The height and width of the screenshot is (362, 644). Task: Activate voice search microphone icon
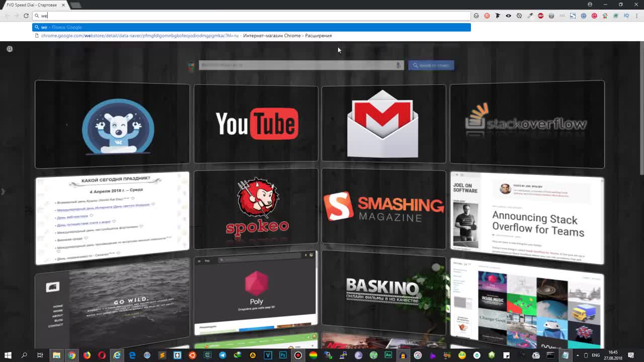click(398, 65)
